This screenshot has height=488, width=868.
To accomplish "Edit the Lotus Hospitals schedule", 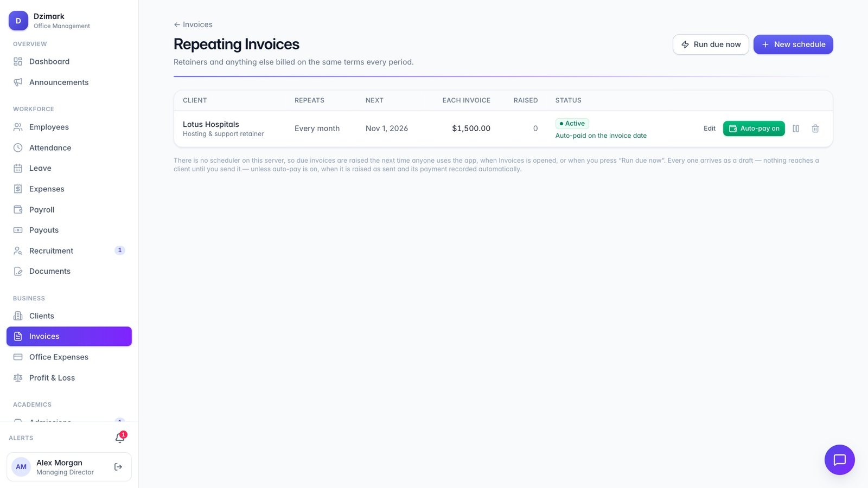I will pyautogui.click(x=709, y=129).
